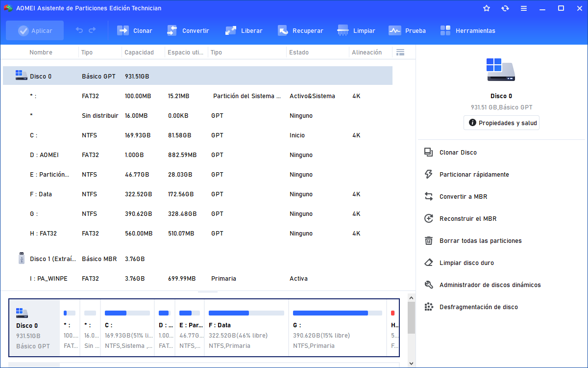Click Borrar todas las particiones option

481,241
